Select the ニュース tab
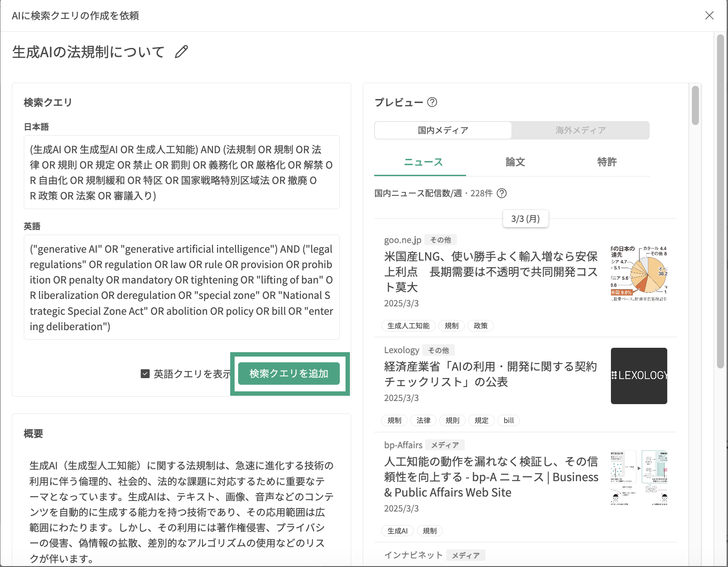 [423, 162]
